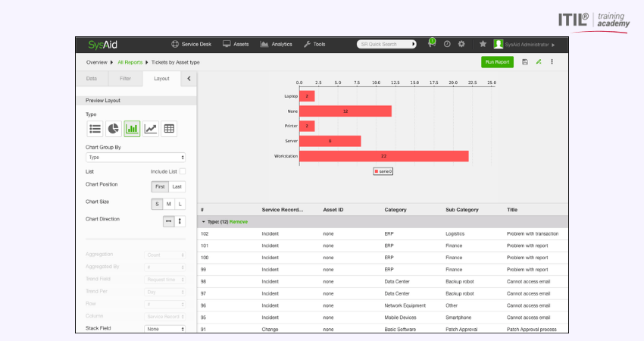The image size is (644, 341).
Task: Enable the Include List checkbox
Action: click(x=182, y=172)
